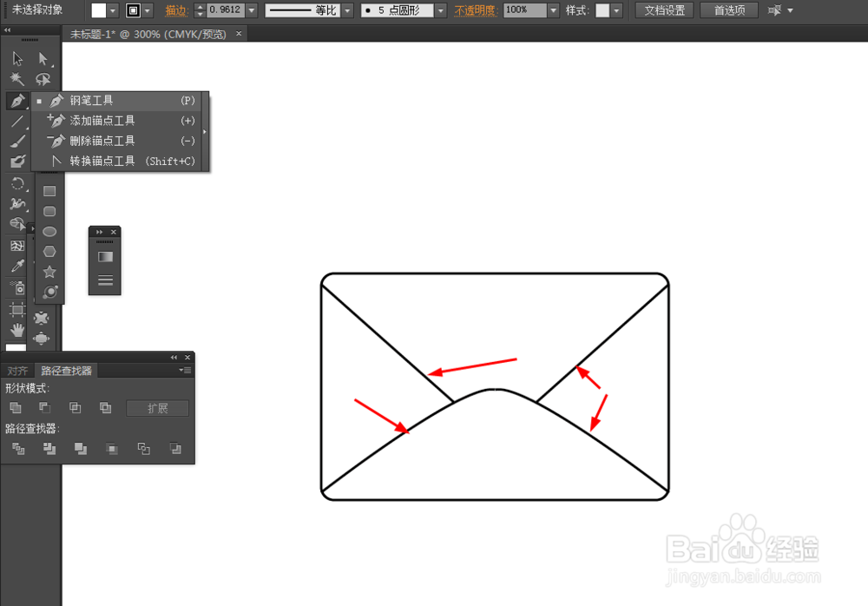
Task: Choose the Flare tool in shape flyout
Action: pyautogui.click(x=49, y=292)
